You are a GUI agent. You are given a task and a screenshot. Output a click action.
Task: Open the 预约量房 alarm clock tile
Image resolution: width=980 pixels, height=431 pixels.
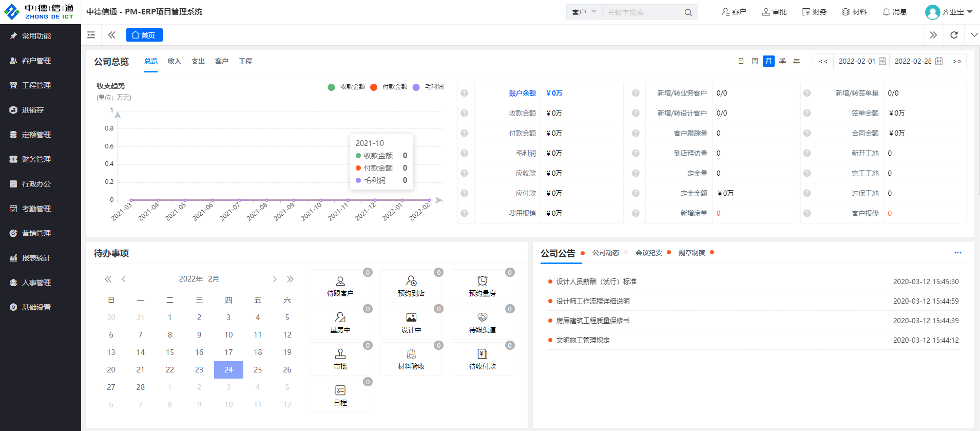482,286
